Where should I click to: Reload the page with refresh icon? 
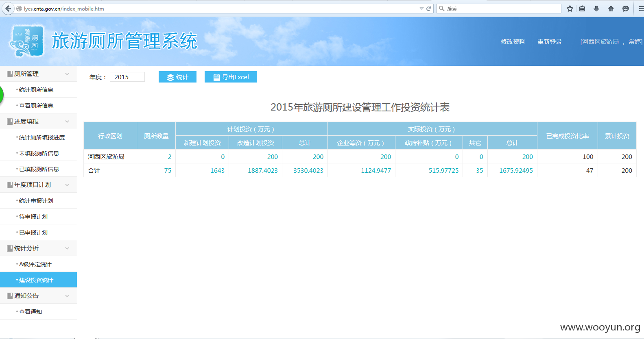(x=428, y=9)
